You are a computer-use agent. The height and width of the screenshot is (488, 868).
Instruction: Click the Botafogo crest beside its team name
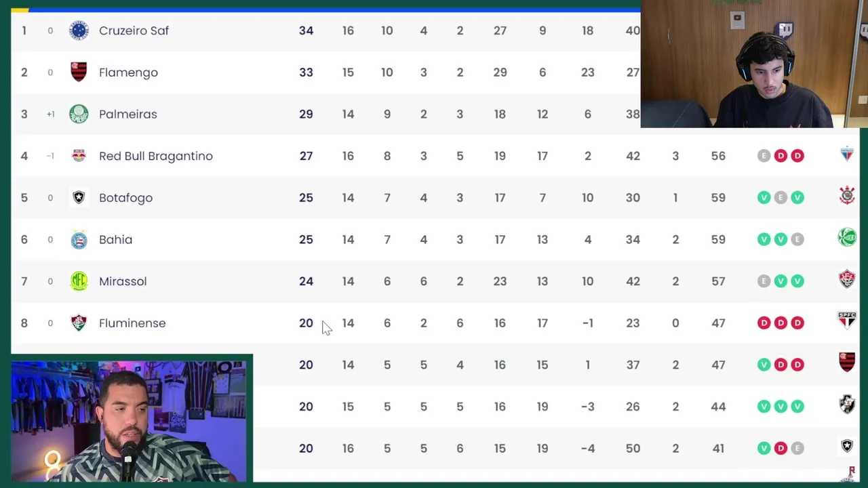coord(79,197)
